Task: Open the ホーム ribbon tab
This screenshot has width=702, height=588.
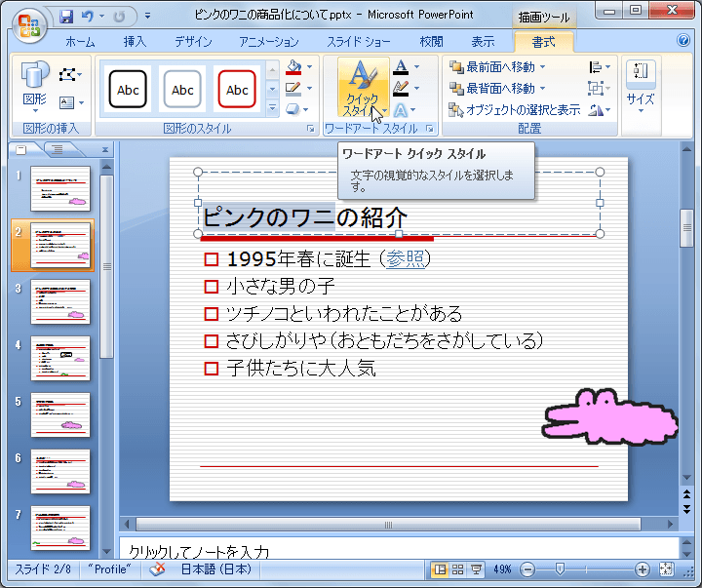Action: point(80,42)
